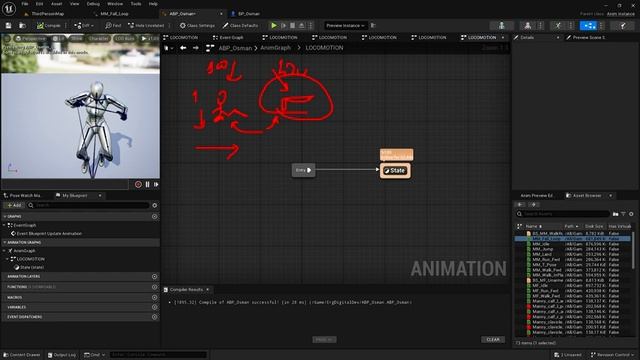This screenshot has width=640, height=360.
Task: Open the Help menu
Action: 153,4
